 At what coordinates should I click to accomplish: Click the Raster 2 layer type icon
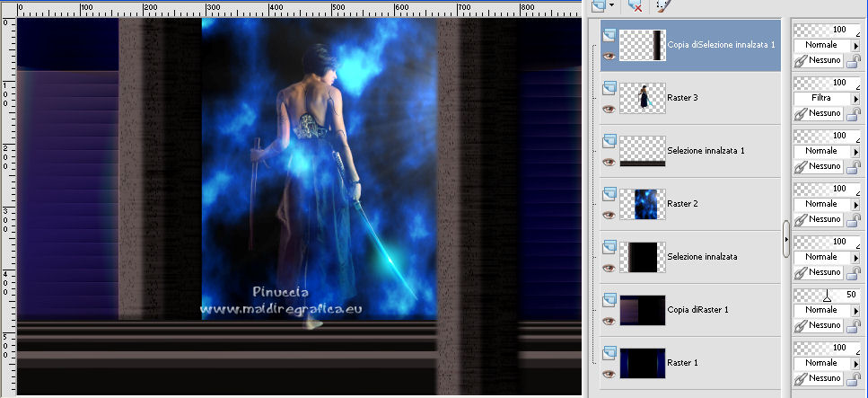[609, 195]
